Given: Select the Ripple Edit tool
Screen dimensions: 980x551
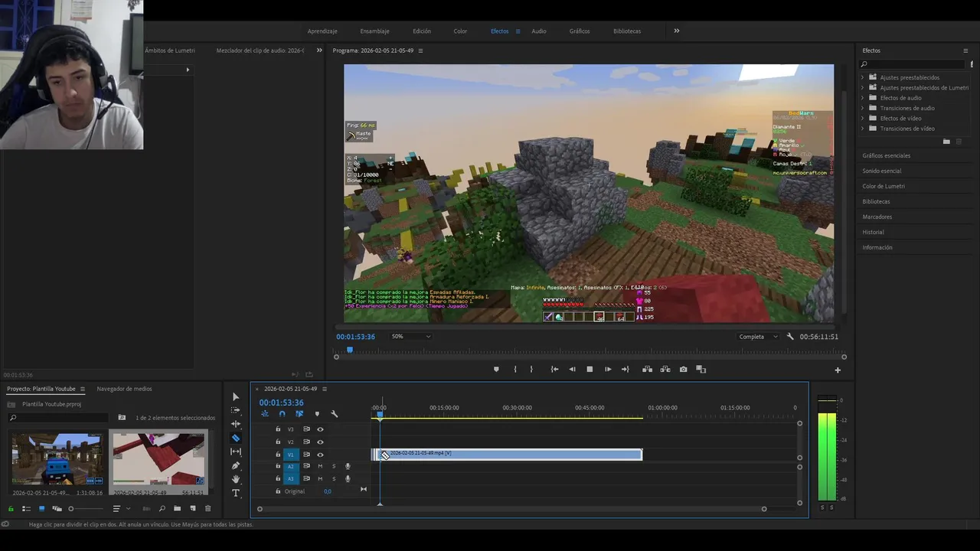Looking at the screenshot, I should tap(236, 424).
